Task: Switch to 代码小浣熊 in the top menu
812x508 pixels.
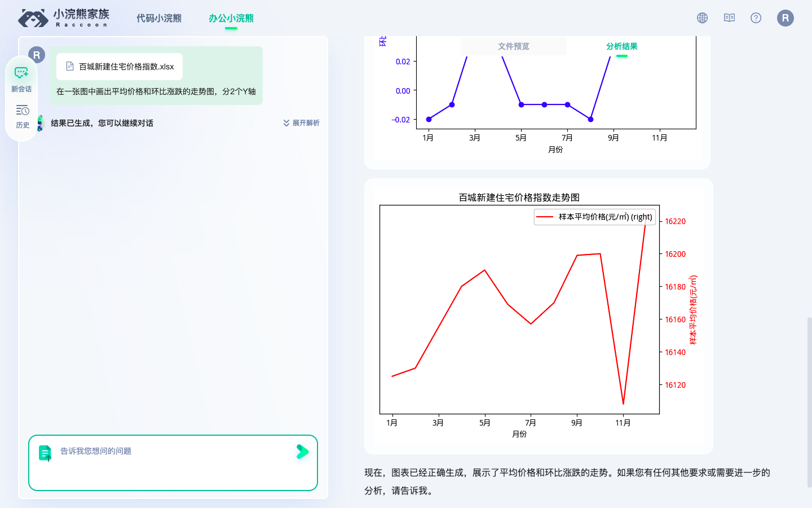Action: (x=158, y=17)
